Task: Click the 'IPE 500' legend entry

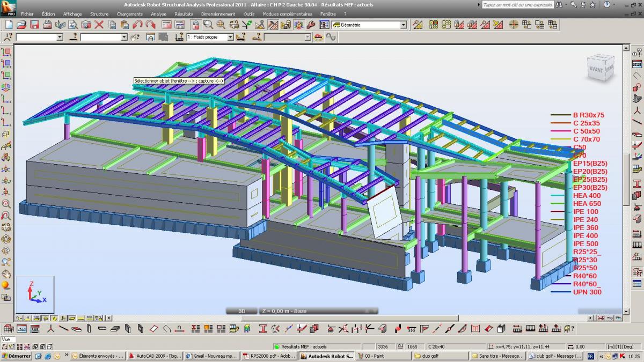Action: pos(586,244)
